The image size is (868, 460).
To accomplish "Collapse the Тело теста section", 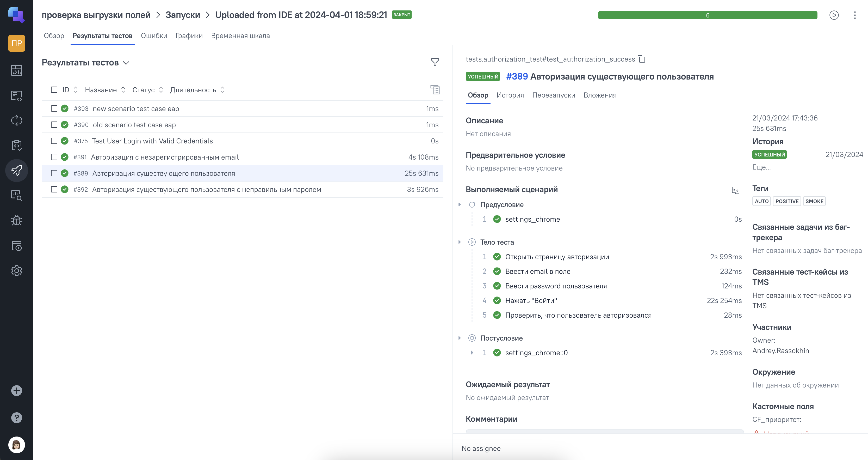I will click(x=460, y=242).
